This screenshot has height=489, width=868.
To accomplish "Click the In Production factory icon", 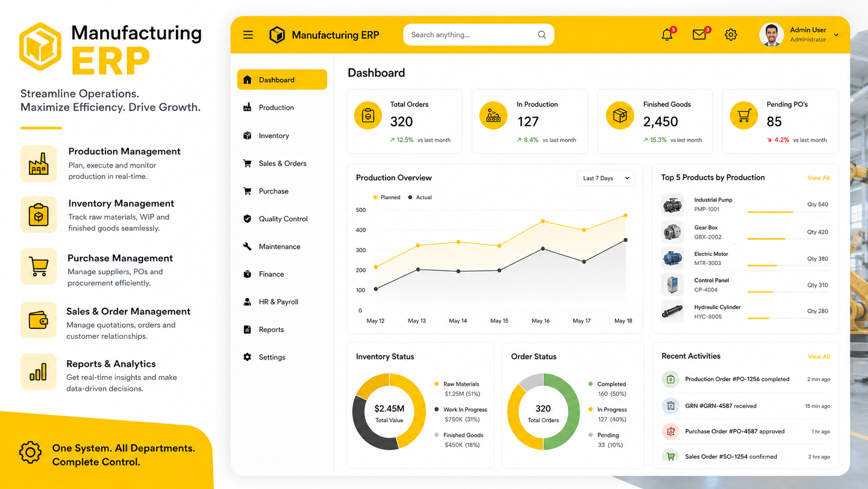I will tap(493, 115).
